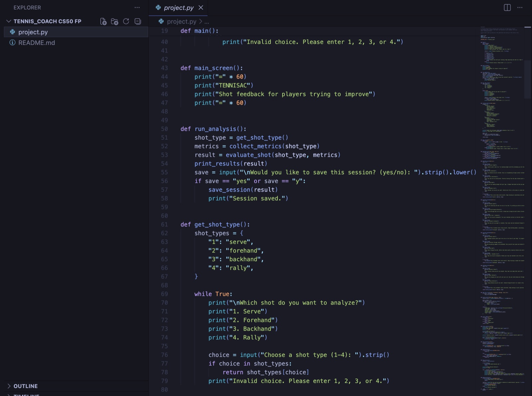Viewport: 532px width, 396px height.
Task: Click 'get_shot_type()' call on line 51
Action: point(262,137)
